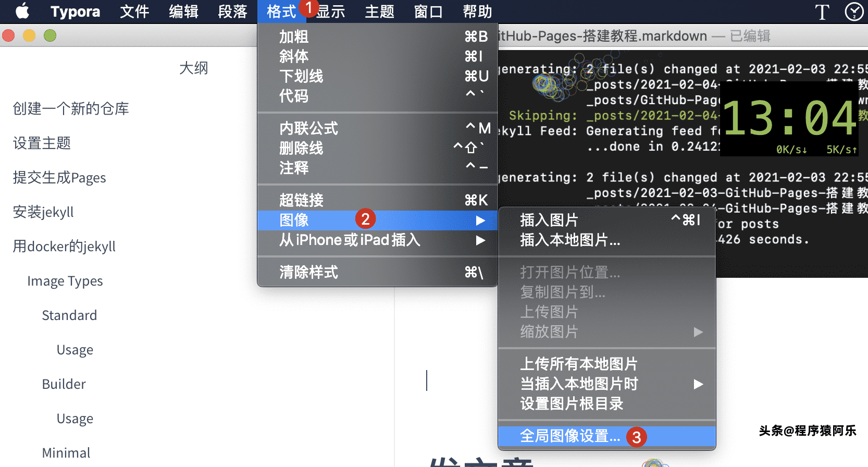Open the 帮助 menu

(477, 11)
